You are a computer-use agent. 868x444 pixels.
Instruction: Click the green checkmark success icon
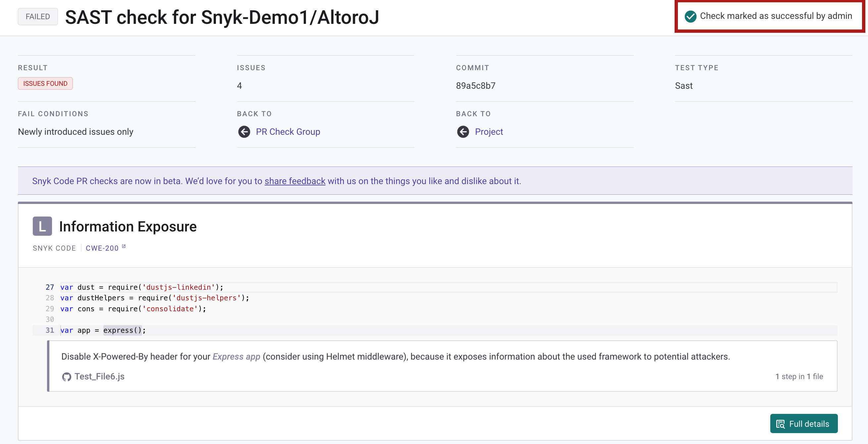coord(690,16)
